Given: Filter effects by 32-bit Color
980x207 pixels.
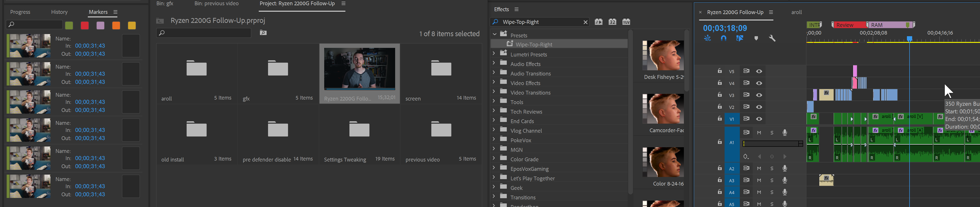Looking at the screenshot, I should click(x=612, y=22).
